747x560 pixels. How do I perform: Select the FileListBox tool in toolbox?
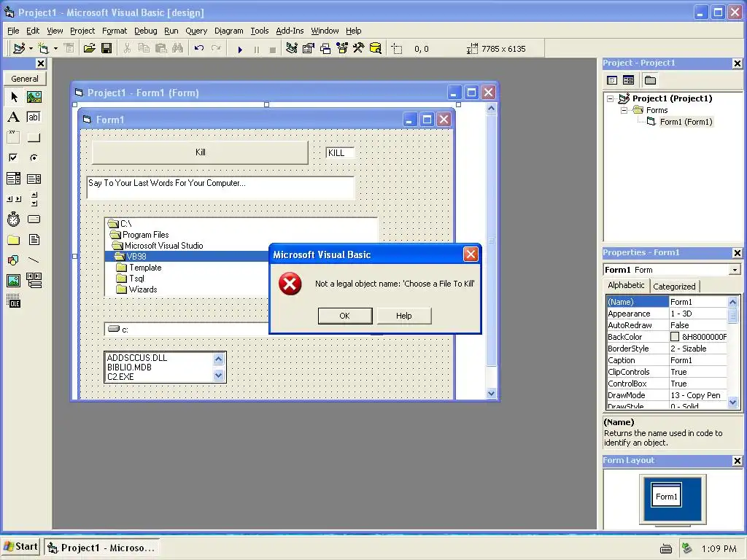click(x=34, y=239)
